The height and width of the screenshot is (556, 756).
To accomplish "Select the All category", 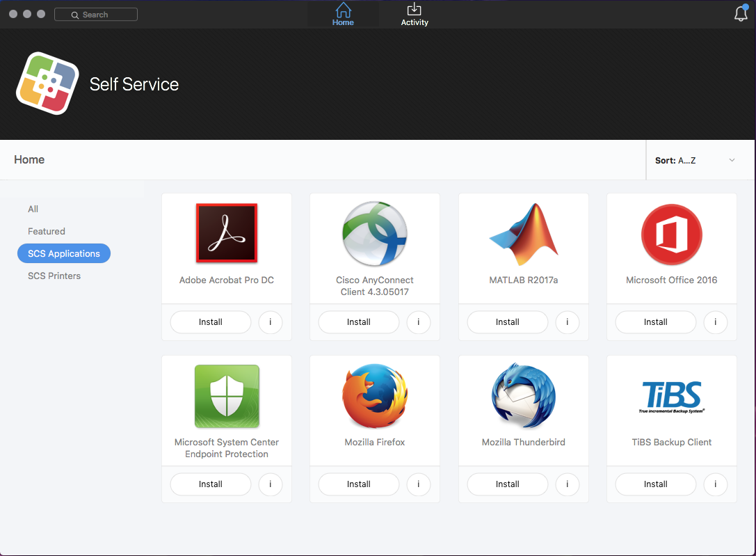I will [x=33, y=209].
